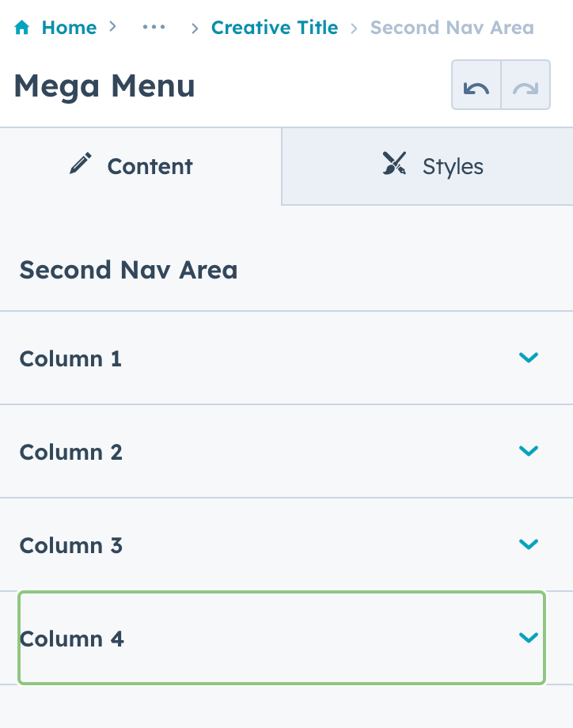Screen dimensions: 573x728
Task: Expand the collapsed breadcrumb ellipsis
Action: 154,28
